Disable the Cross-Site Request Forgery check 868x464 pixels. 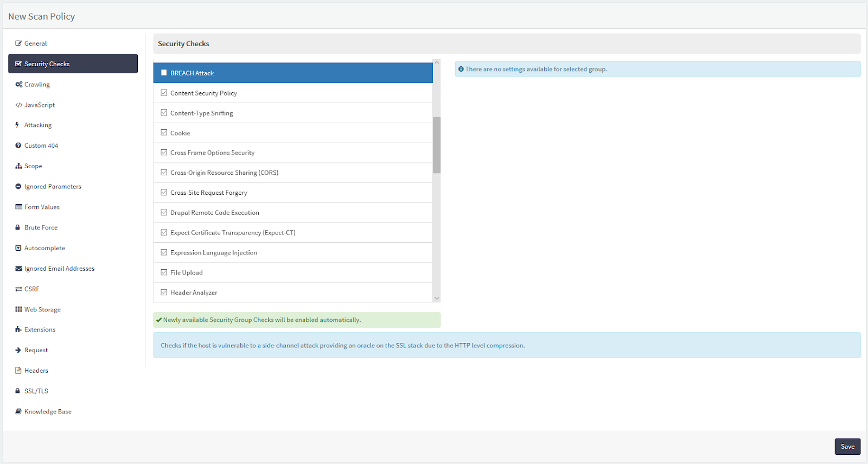point(164,193)
